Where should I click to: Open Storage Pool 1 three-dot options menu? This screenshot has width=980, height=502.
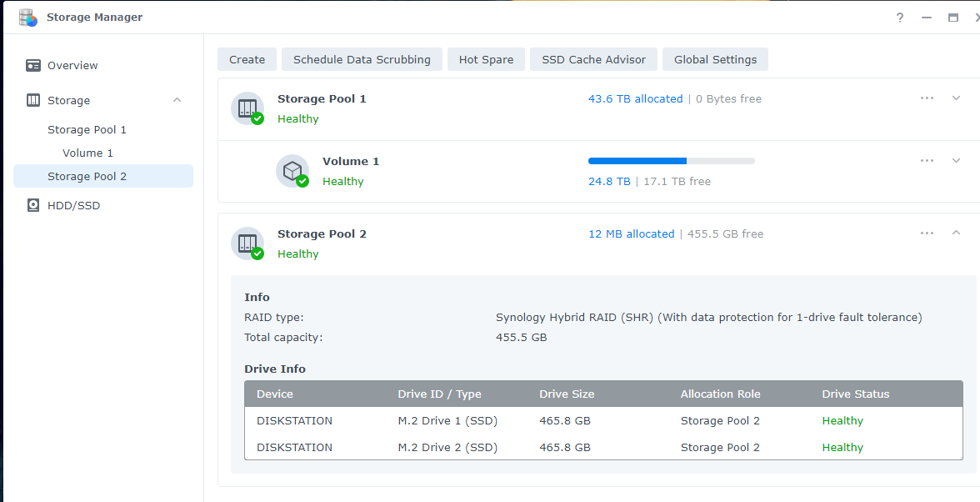tap(927, 98)
